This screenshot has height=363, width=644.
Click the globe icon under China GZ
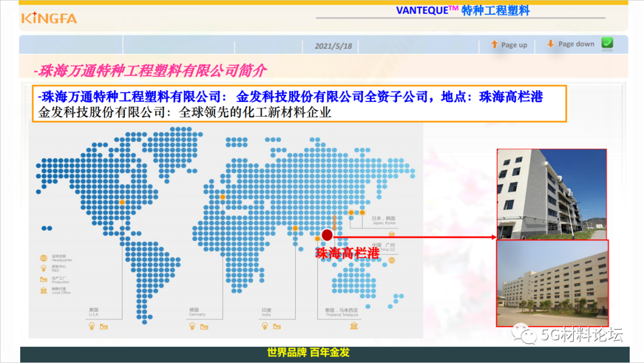click(x=392, y=260)
